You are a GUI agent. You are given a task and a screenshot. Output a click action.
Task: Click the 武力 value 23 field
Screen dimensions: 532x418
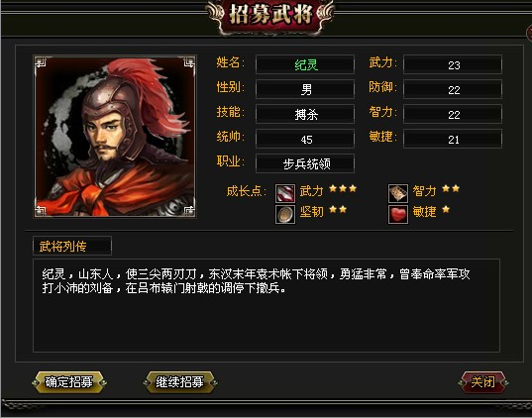coord(453,64)
